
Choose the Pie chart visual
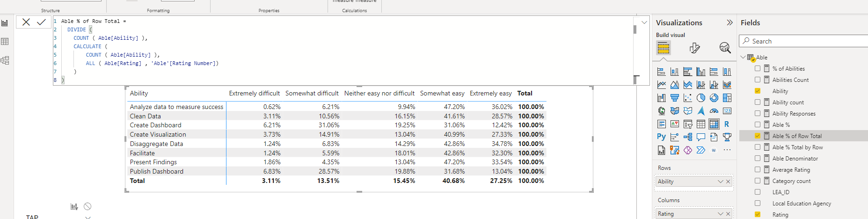pos(700,98)
